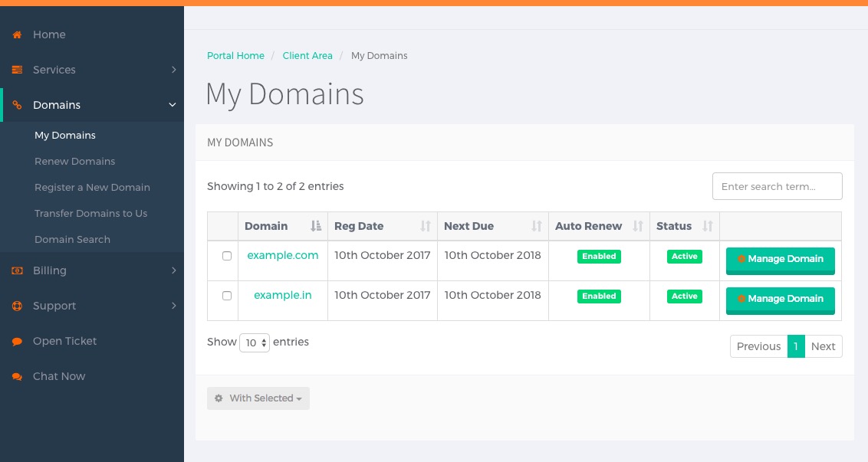Click the Billing money icon
The image size is (868, 462).
17,270
